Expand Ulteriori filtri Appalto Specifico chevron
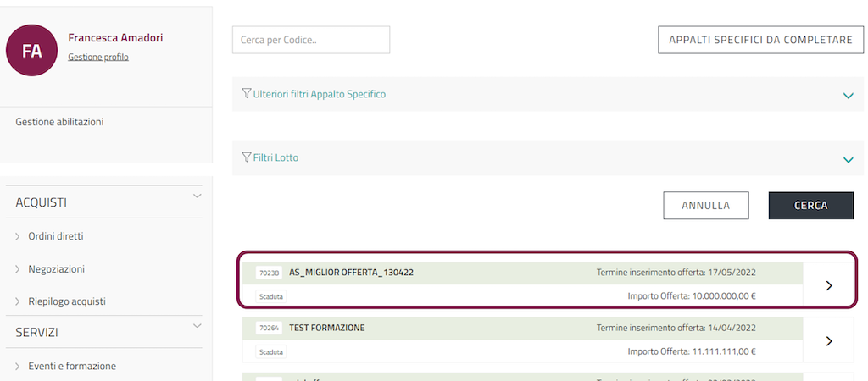Screen dimensions: 868x381 coord(848,96)
